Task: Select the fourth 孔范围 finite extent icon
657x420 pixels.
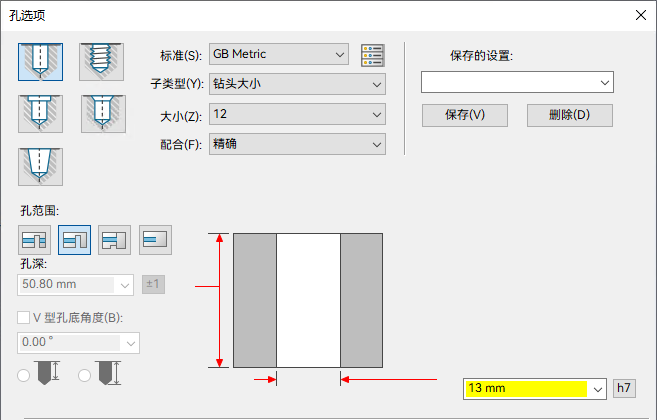Action: [x=155, y=240]
